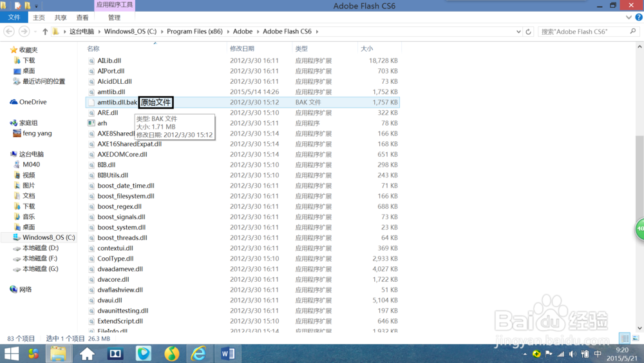
Task: Launch File Explorer from taskbar
Action: pos(59,353)
